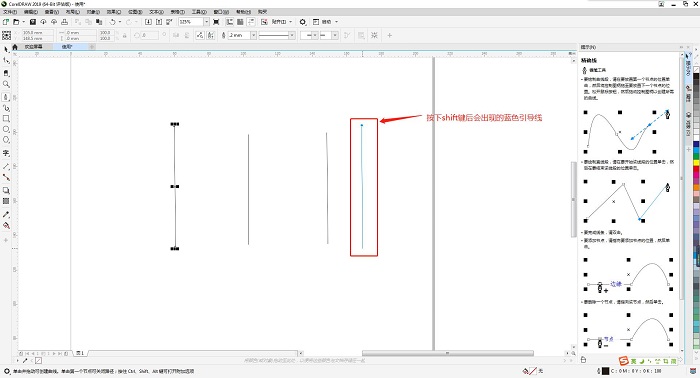
Task: Open the zoom level 125% dropdown
Action: pos(206,21)
